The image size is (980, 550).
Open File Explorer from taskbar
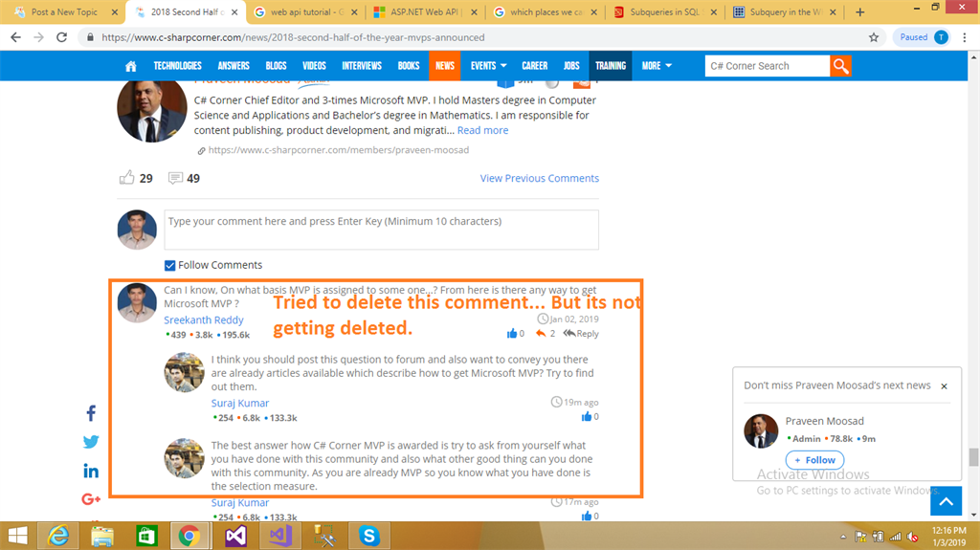point(101,536)
